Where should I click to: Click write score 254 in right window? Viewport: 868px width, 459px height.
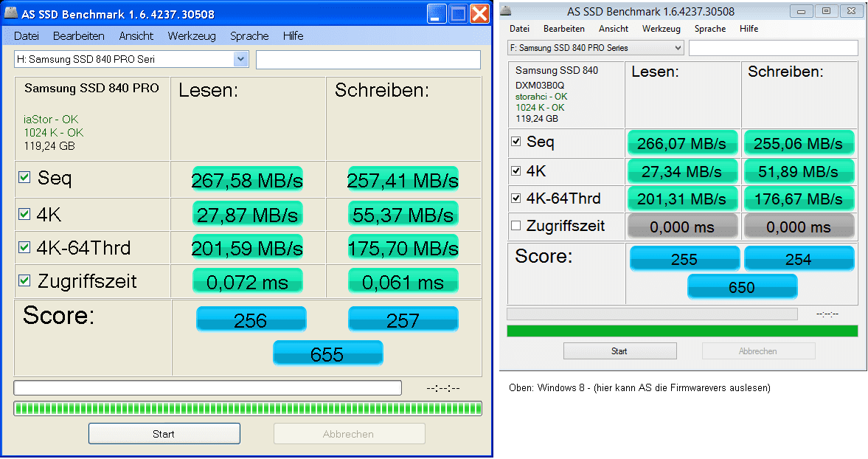(799, 258)
